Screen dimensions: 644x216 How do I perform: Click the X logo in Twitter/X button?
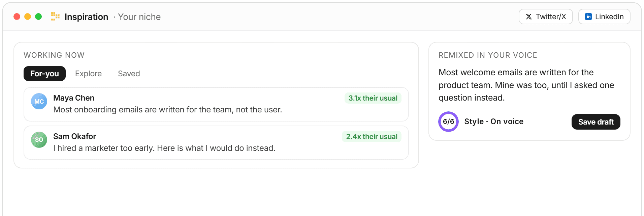pyautogui.click(x=529, y=17)
